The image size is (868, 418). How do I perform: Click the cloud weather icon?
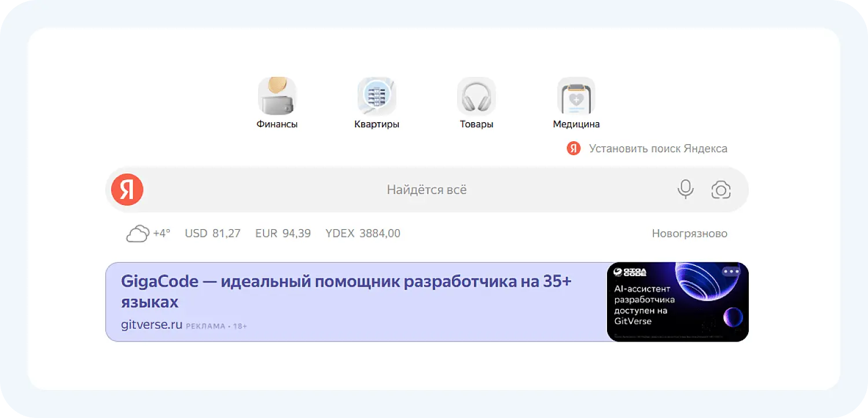point(137,233)
